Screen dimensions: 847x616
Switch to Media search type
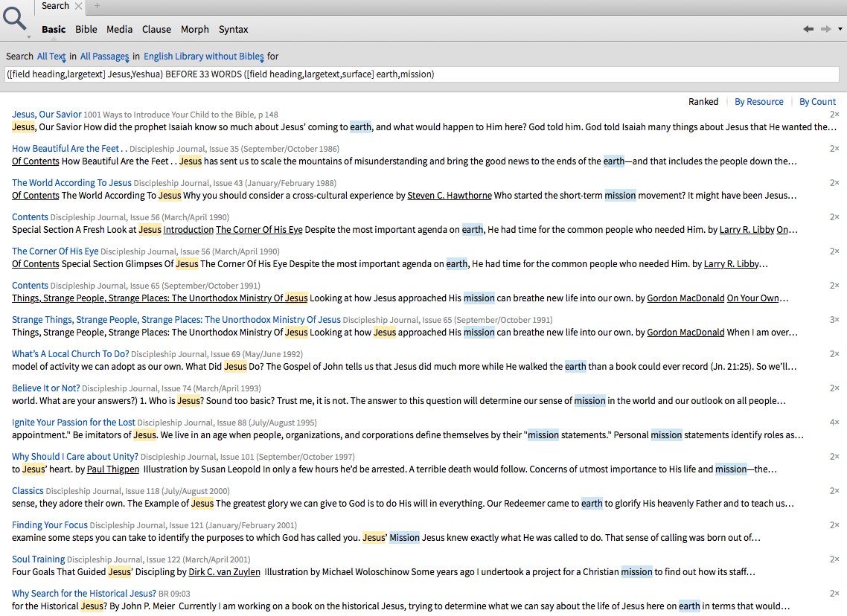119,30
